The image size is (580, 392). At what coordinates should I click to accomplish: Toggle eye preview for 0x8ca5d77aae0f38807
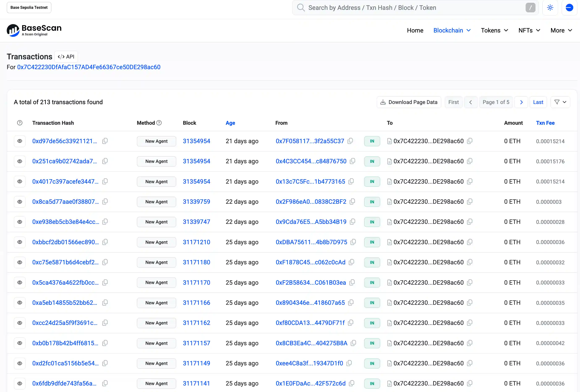(x=20, y=201)
